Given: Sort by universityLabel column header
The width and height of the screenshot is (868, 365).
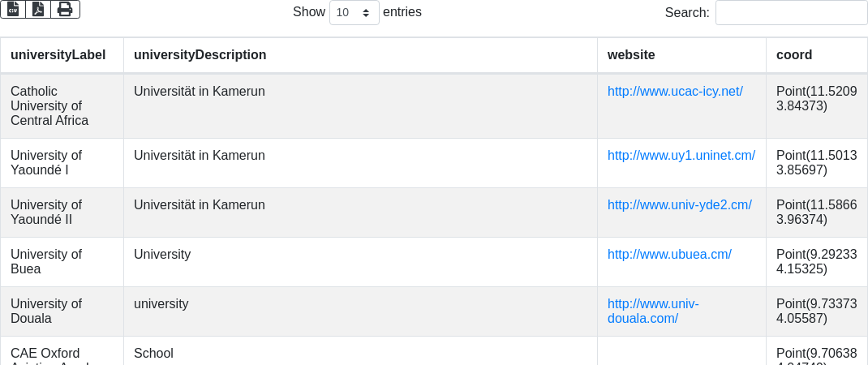Looking at the screenshot, I should pos(58,55).
